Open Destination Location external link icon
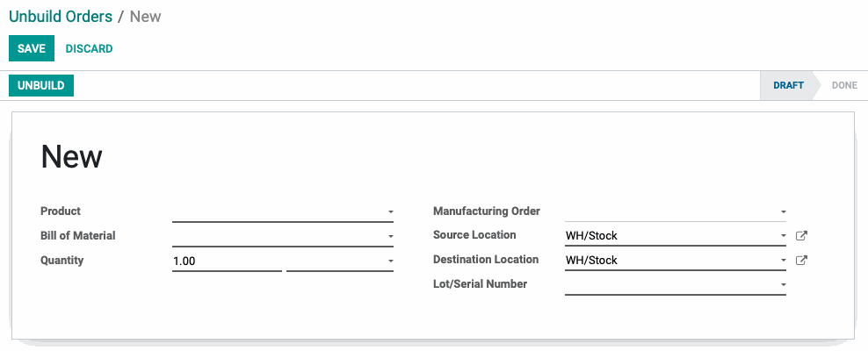 (801, 261)
